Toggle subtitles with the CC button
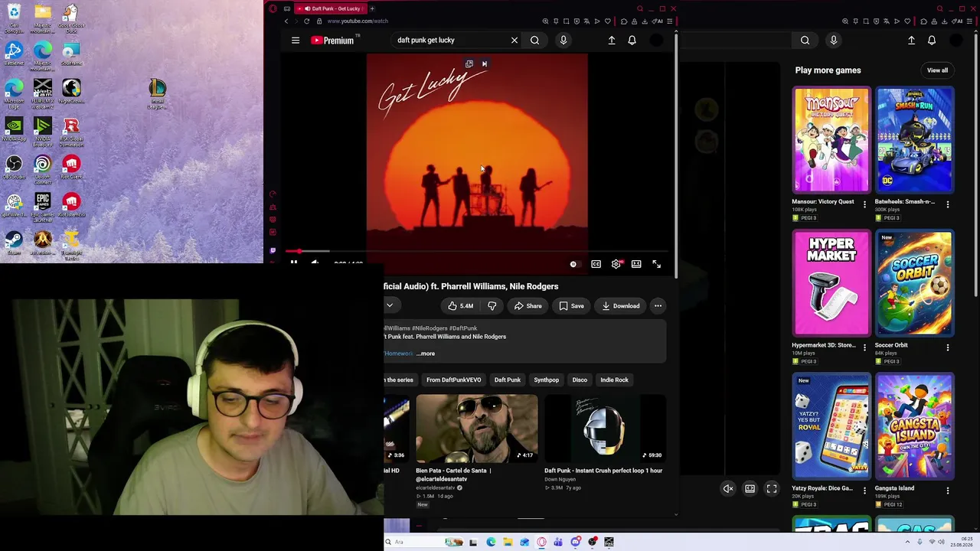The height and width of the screenshot is (551, 980). [x=596, y=264]
